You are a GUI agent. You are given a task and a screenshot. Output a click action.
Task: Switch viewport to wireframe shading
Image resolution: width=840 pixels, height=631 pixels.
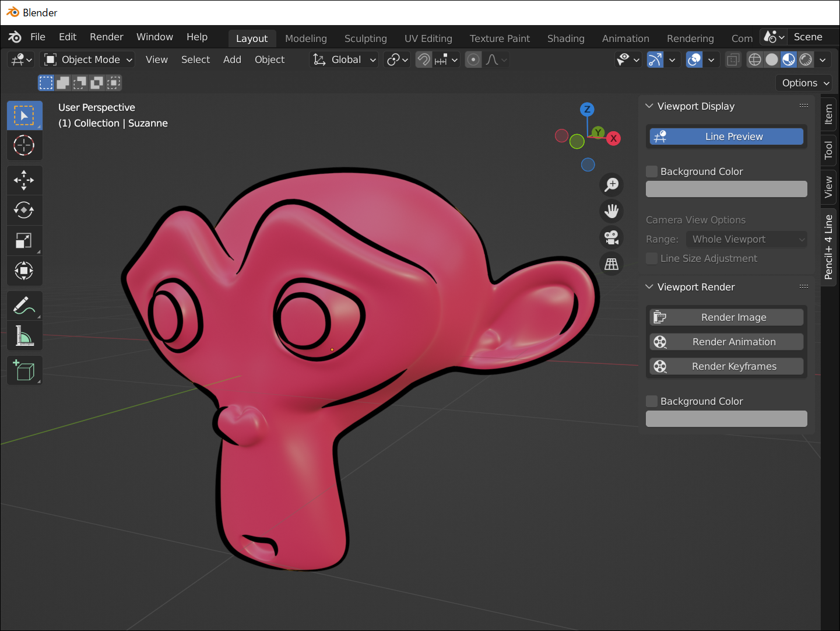[x=754, y=59]
